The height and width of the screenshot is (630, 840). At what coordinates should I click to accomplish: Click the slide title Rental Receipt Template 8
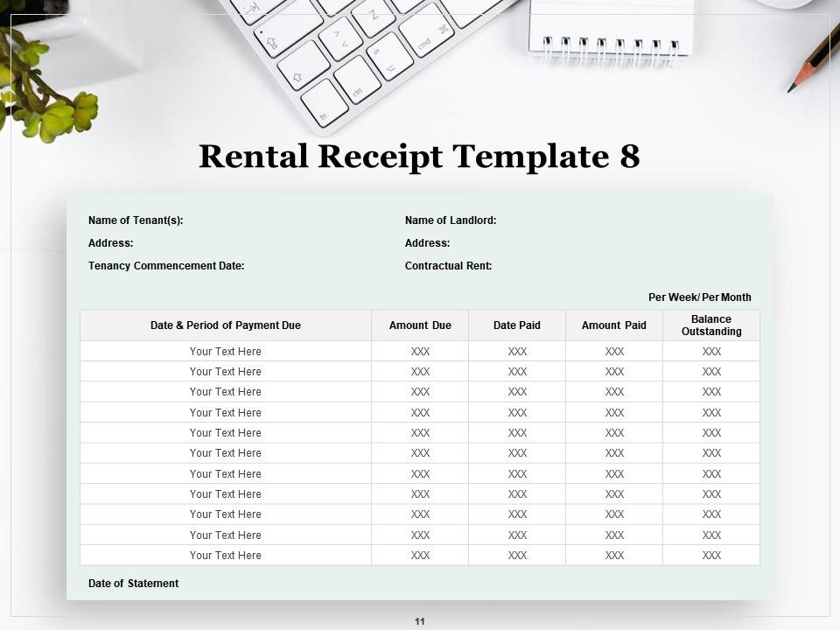click(x=420, y=157)
